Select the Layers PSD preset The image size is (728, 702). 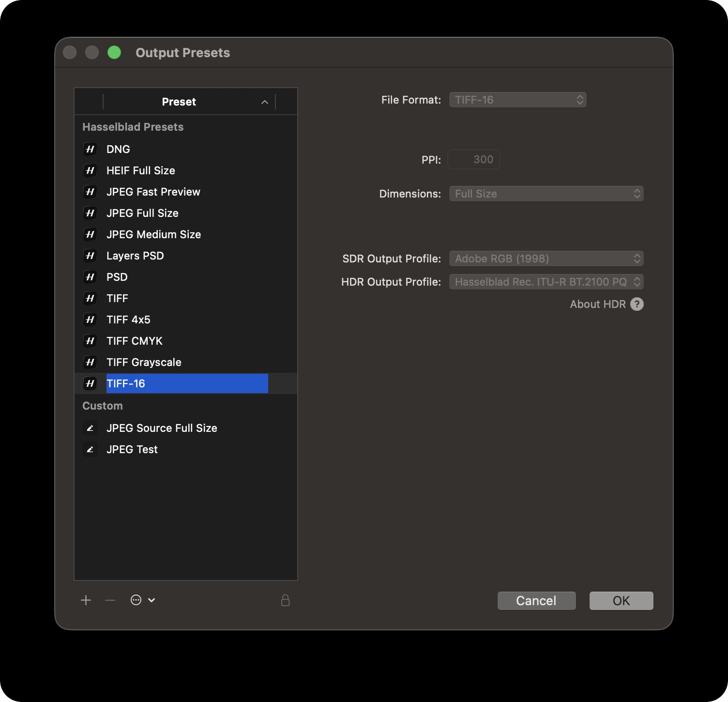[x=186, y=256]
